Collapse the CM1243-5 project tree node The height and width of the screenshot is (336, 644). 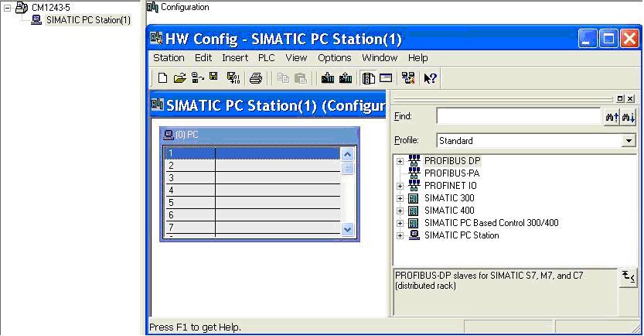click(8, 8)
